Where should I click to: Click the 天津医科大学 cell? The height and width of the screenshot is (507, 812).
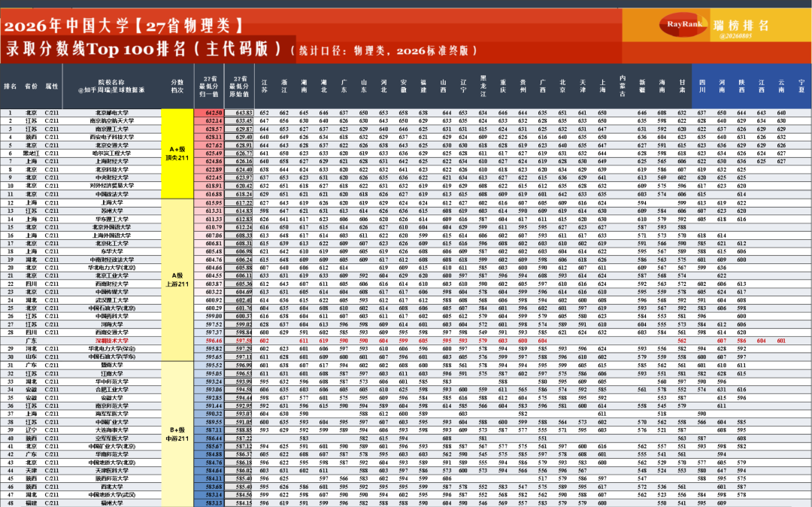point(112,470)
